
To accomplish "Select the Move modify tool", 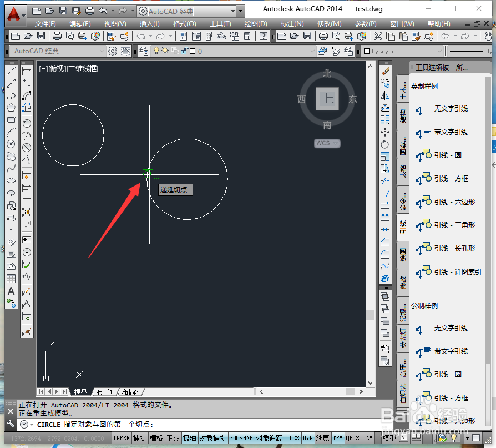I will (385, 132).
